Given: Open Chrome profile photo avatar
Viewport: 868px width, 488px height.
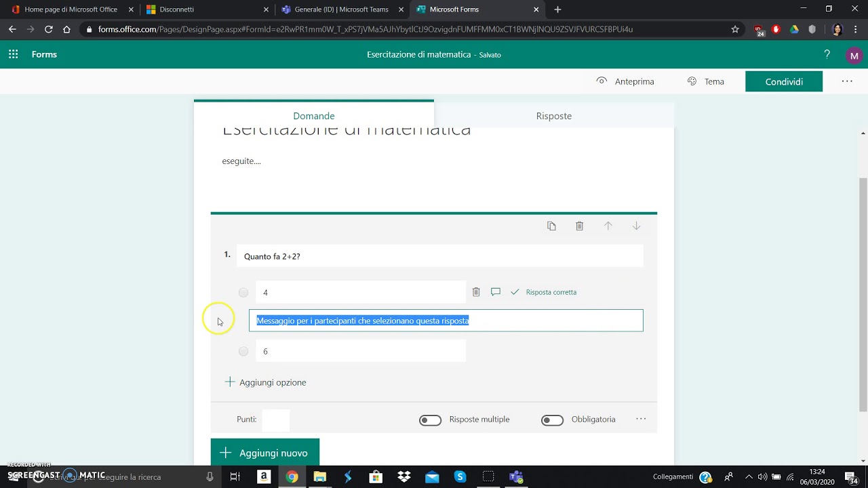Looking at the screenshot, I should click(837, 29).
